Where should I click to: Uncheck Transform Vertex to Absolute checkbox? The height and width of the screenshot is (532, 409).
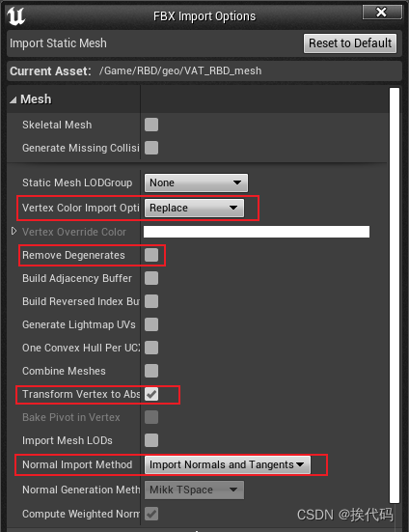pyautogui.click(x=151, y=394)
